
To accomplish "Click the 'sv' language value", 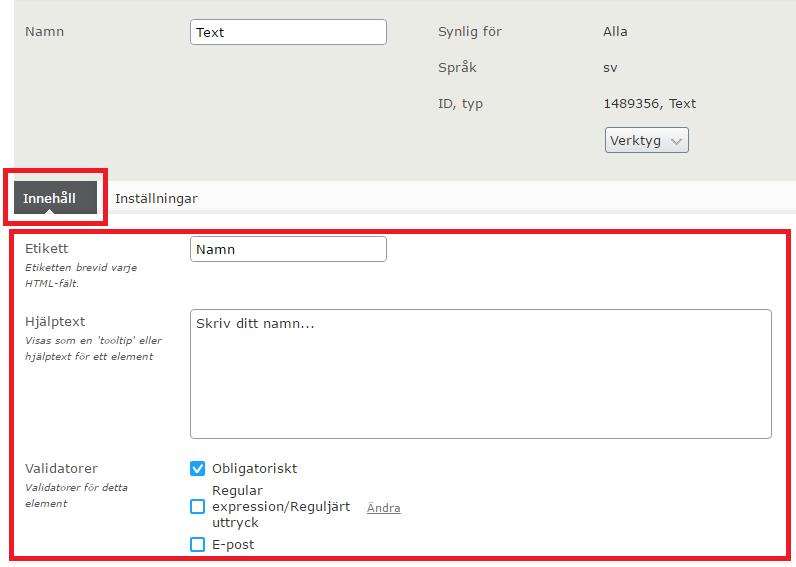I will (x=610, y=68).
